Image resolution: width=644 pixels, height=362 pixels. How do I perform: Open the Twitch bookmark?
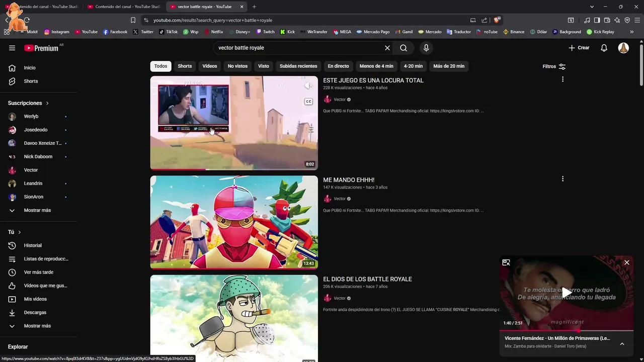pos(266,32)
